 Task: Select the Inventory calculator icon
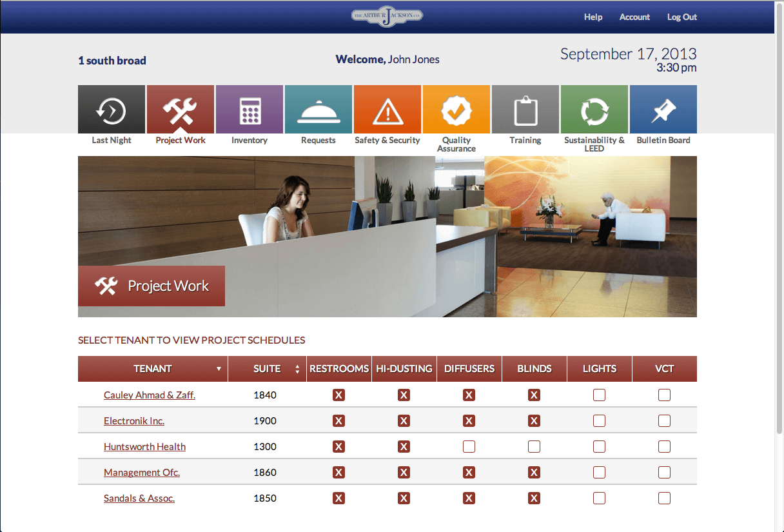(x=250, y=110)
